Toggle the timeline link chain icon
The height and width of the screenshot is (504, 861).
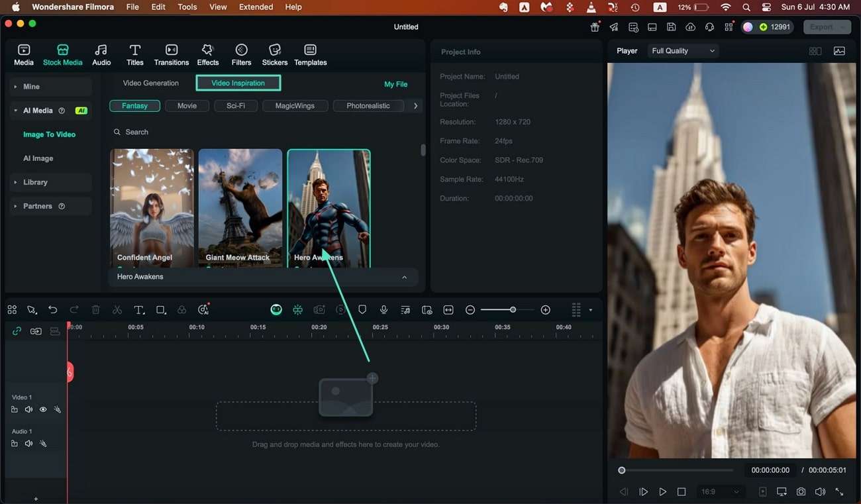[x=17, y=331]
